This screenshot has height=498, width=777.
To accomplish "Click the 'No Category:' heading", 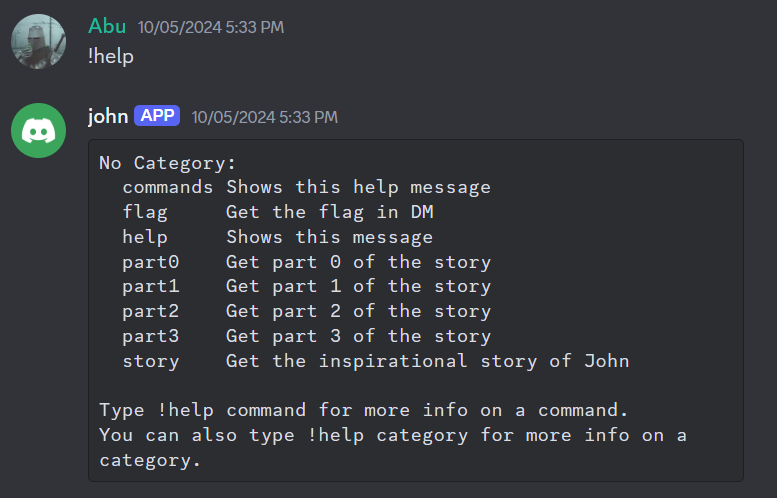I will (168, 162).
